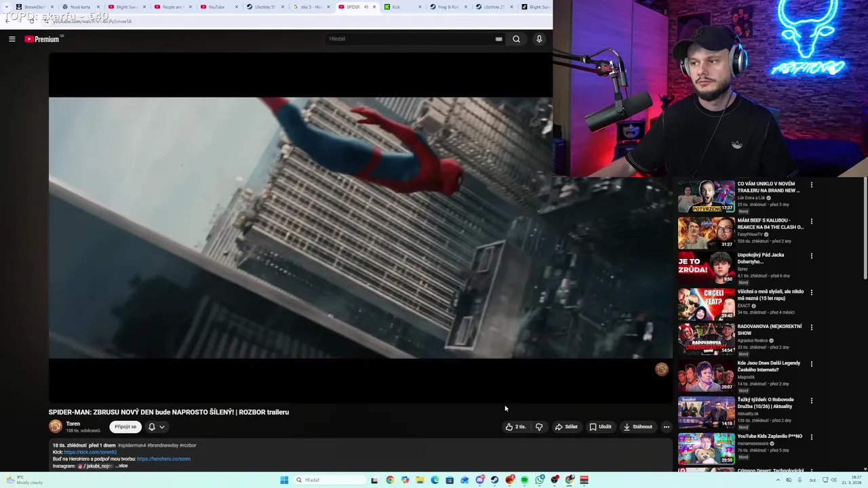Dislike the Spider-Man video
The image size is (868, 488).
(539, 427)
